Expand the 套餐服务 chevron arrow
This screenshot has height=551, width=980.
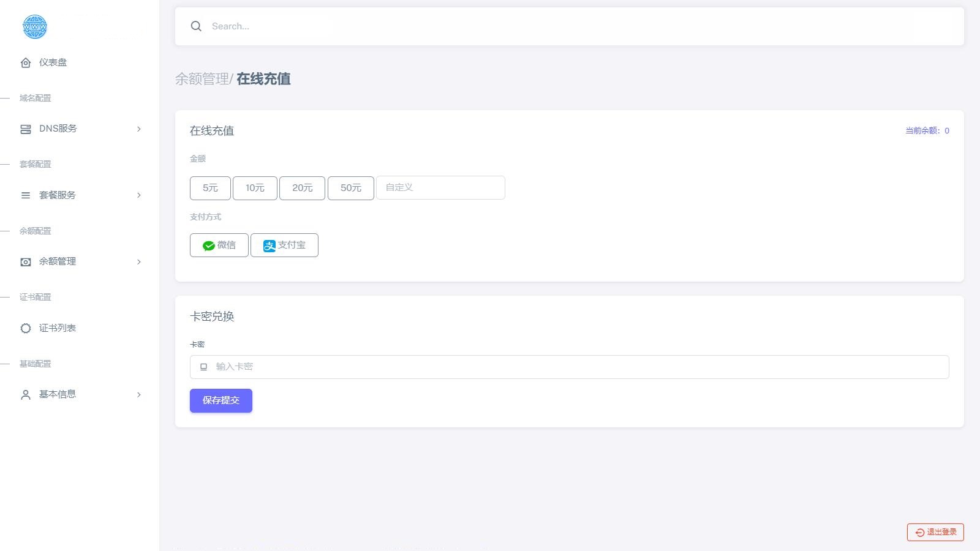(x=139, y=195)
